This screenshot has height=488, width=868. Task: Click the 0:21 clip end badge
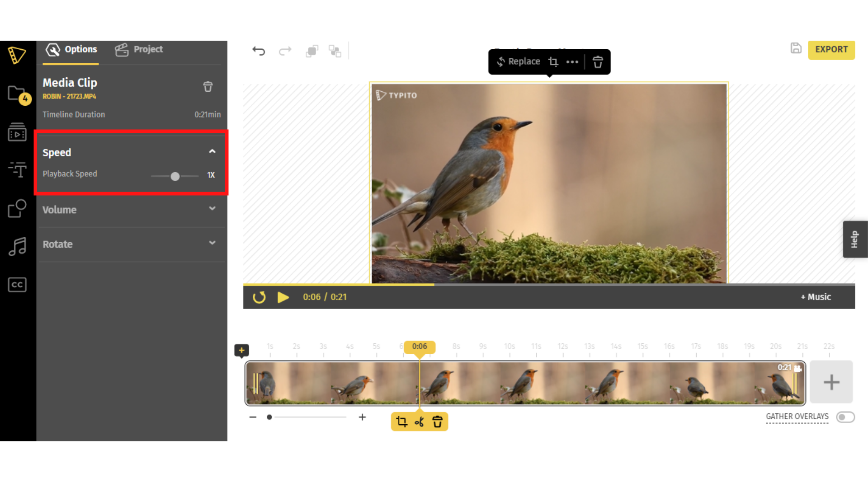[x=784, y=368]
